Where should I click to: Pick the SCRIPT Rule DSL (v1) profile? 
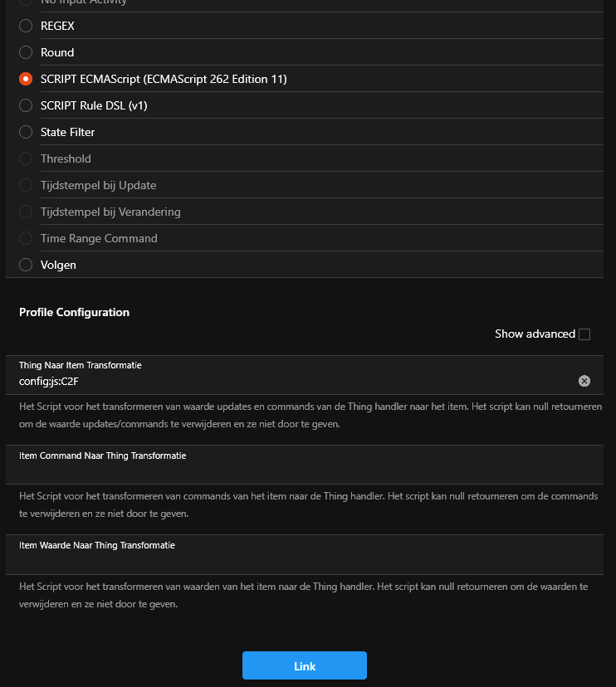point(26,105)
